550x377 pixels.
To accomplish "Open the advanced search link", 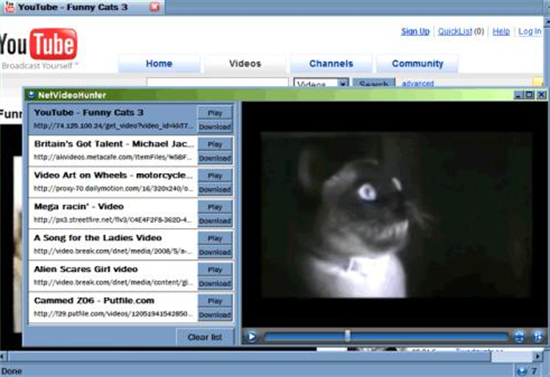I will point(418,83).
